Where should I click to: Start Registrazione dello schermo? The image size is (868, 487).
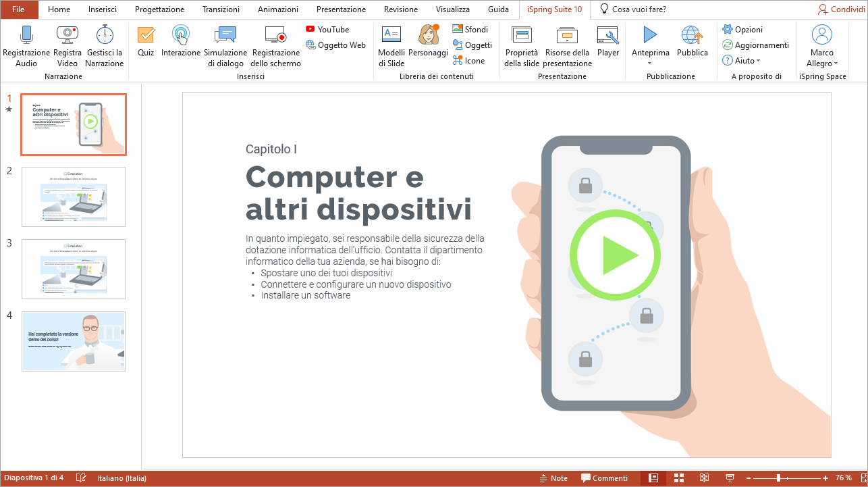click(275, 35)
